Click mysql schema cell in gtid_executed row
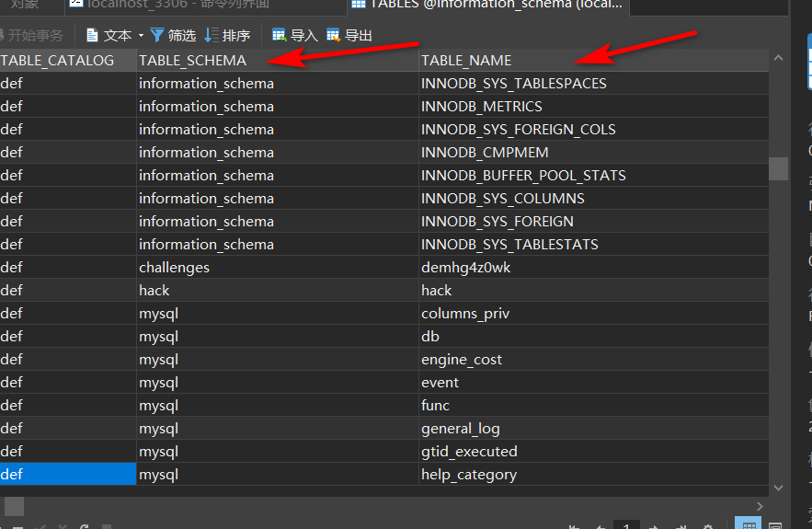Image resolution: width=812 pixels, height=529 pixels. (278, 451)
